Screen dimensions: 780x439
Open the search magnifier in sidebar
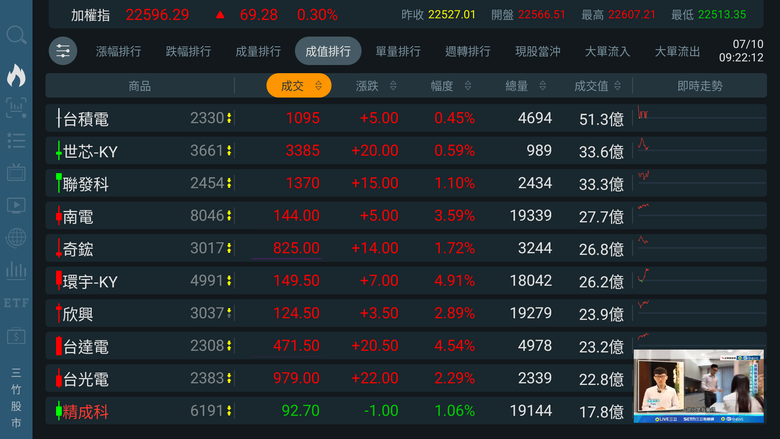16,36
